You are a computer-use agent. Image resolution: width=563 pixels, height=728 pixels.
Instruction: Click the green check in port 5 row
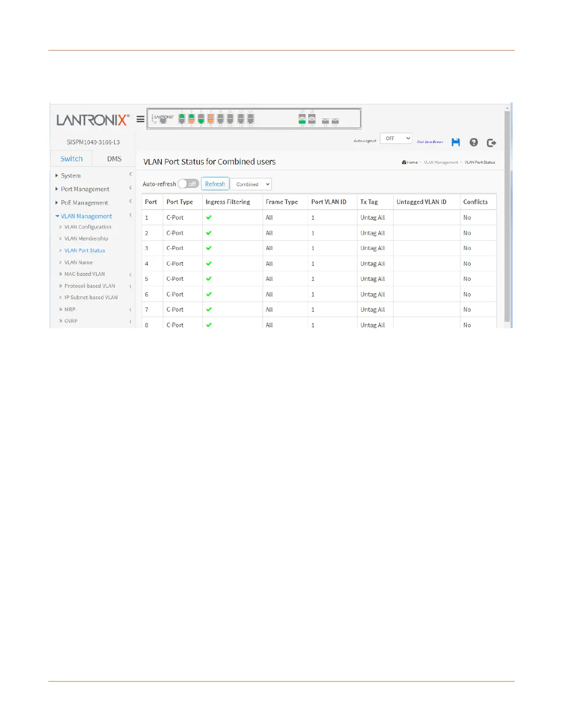209,279
